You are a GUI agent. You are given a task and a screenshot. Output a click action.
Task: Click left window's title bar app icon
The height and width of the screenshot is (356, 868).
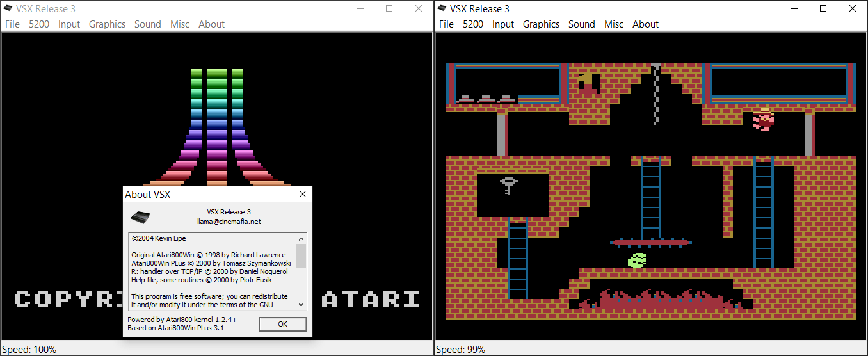(x=8, y=8)
